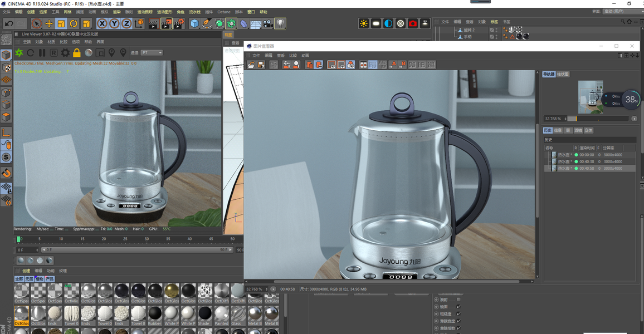
Task: Click the Octane sun daylight icon
Action: tap(363, 23)
